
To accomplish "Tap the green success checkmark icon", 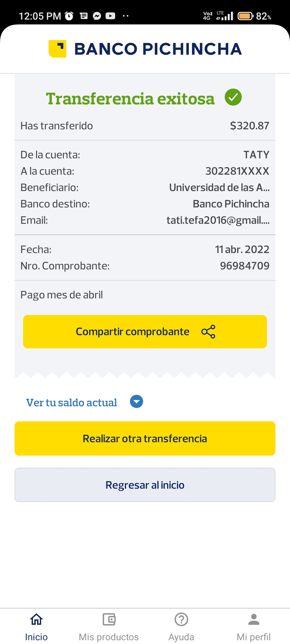I will click(233, 97).
